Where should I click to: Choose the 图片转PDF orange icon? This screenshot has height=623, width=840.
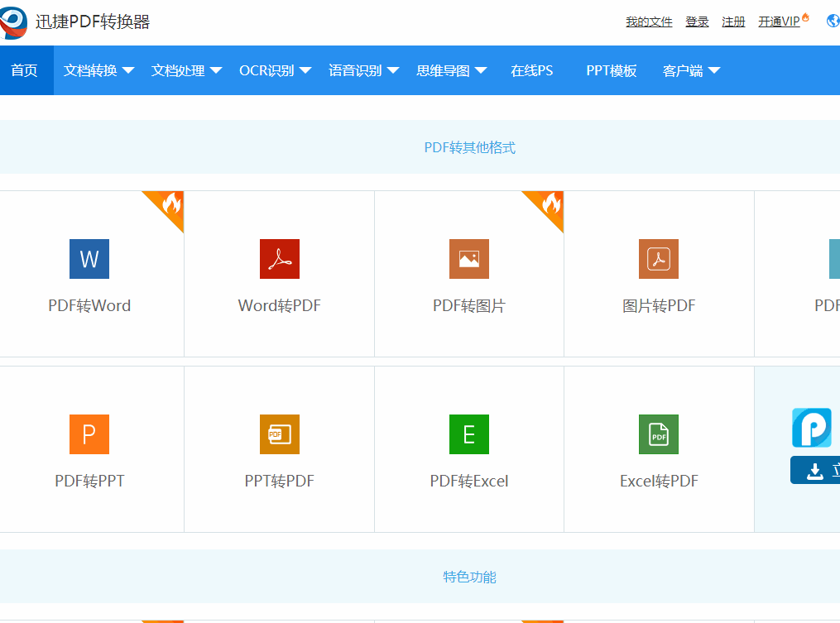(659, 259)
